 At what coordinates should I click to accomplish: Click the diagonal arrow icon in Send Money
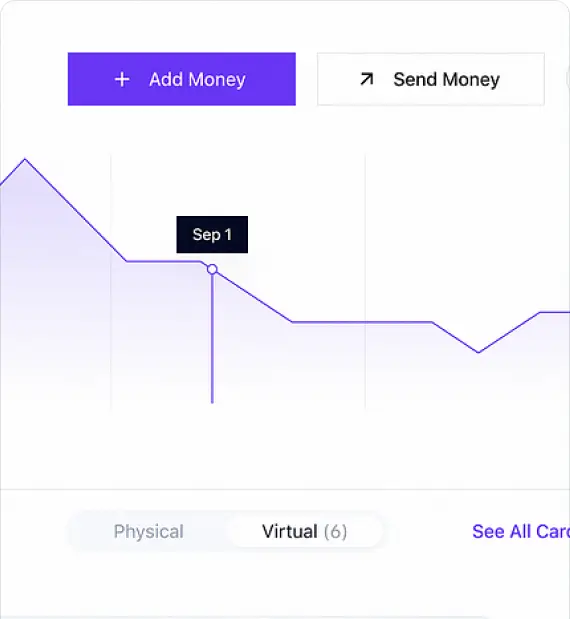point(366,79)
